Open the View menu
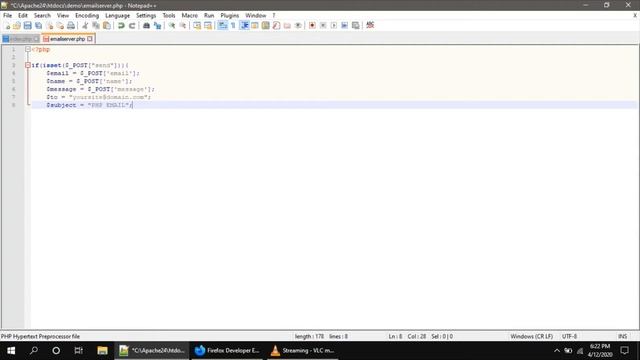The height and width of the screenshot is (360, 640). 62,16
